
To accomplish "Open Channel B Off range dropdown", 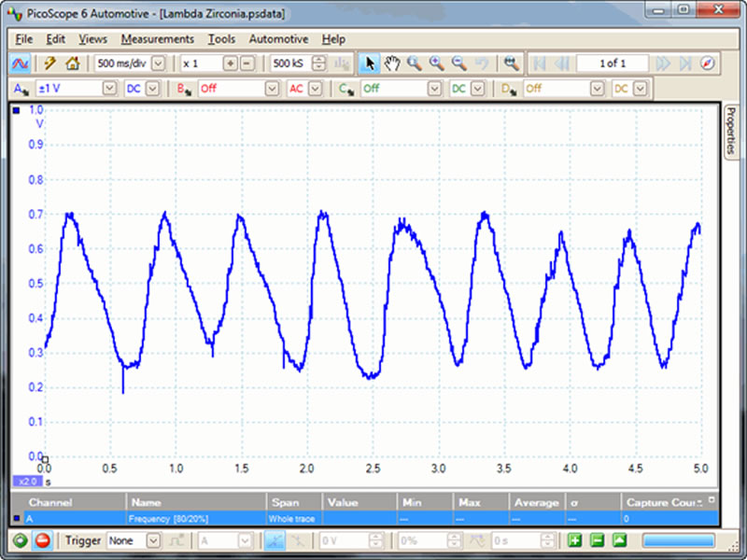I will 272,89.
